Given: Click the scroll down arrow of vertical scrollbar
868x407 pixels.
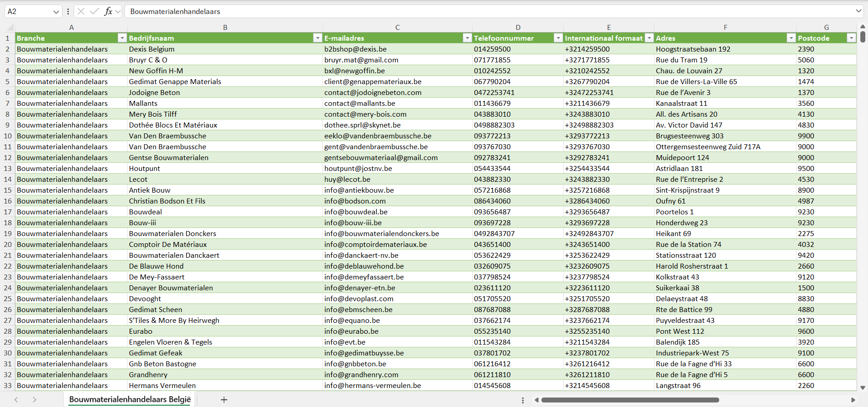Looking at the screenshot, I should click(x=863, y=388).
